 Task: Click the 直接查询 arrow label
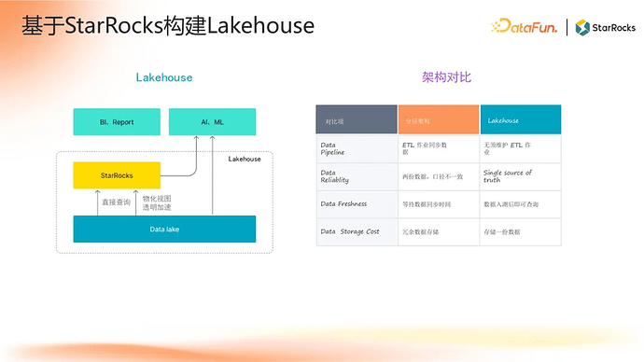(117, 202)
